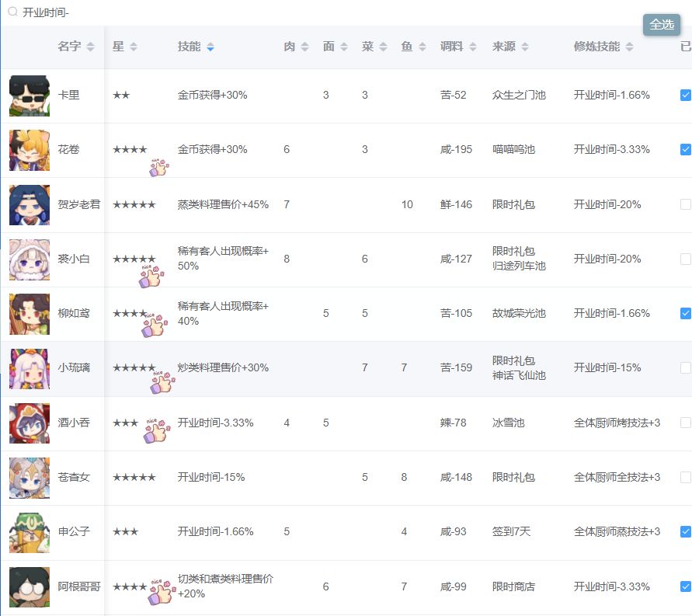Image resolution: width=692 pixels, height=616 pixels.
Task: Check the 小琉璃 row checkbox
Action: [685, 367]
